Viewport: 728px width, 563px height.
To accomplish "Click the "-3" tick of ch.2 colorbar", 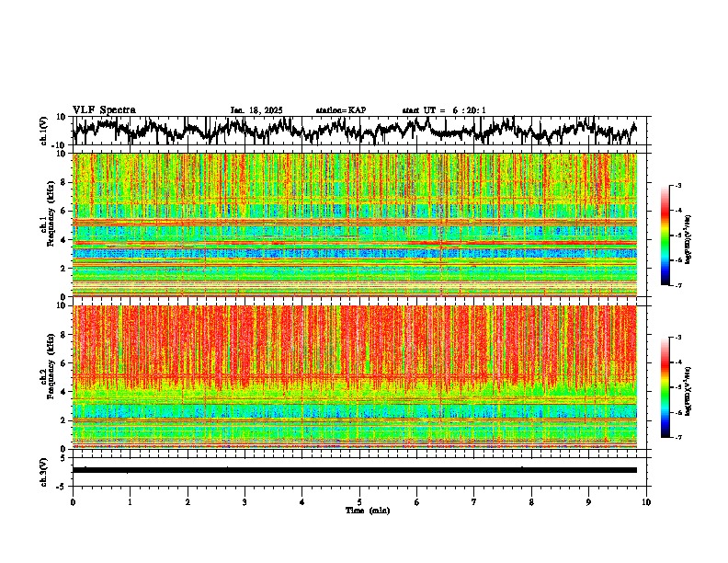I will point(677,338).
